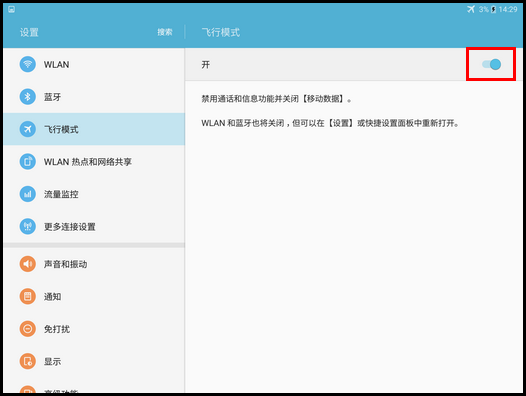The image size is (526, 396).
Task: Select 飞行模式 in the sidebar
Action: 94,129
